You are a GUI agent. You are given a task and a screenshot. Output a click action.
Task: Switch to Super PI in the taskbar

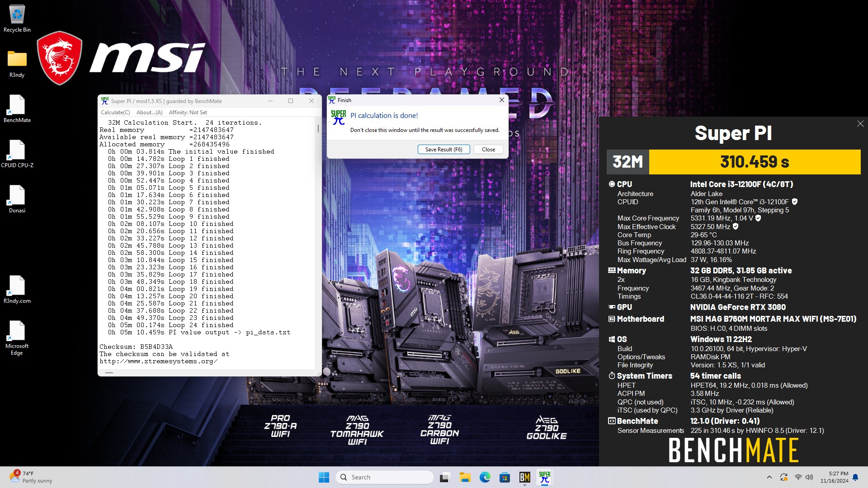coord(544,477)
